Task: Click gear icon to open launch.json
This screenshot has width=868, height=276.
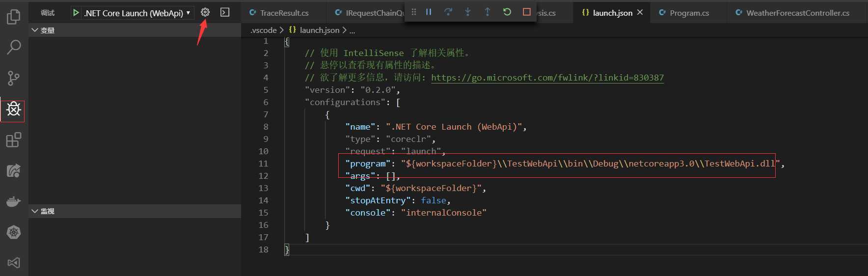Action: [205, 12]
